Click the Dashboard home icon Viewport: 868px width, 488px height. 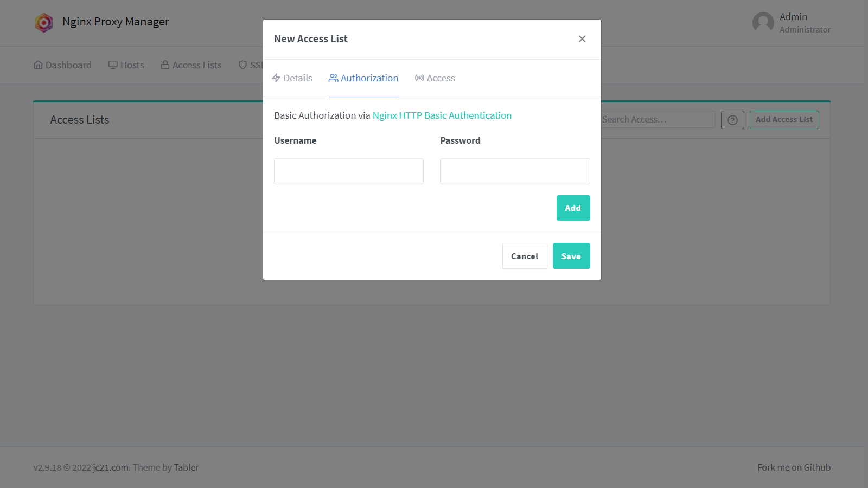point(38,65)
